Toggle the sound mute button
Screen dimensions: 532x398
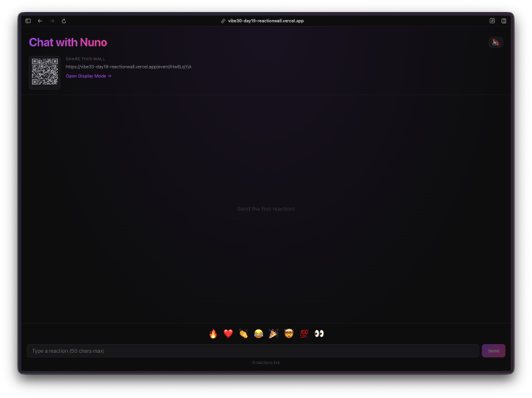(495, 43)
